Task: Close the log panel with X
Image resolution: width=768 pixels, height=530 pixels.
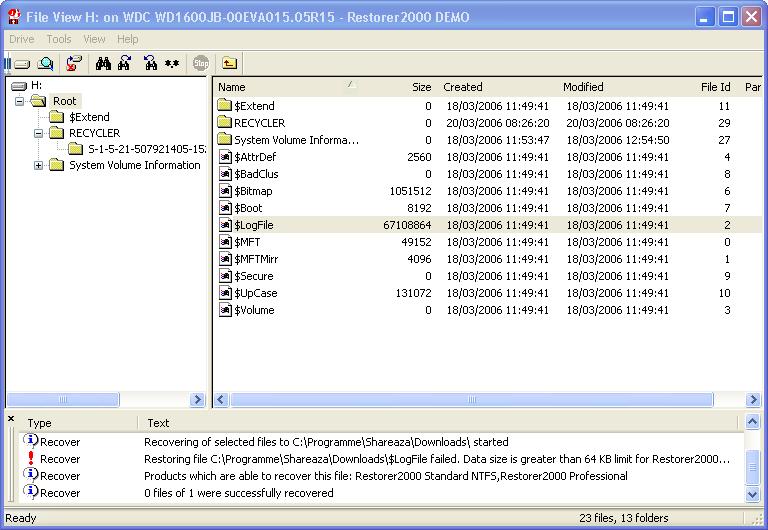Action: coord(11,419)
